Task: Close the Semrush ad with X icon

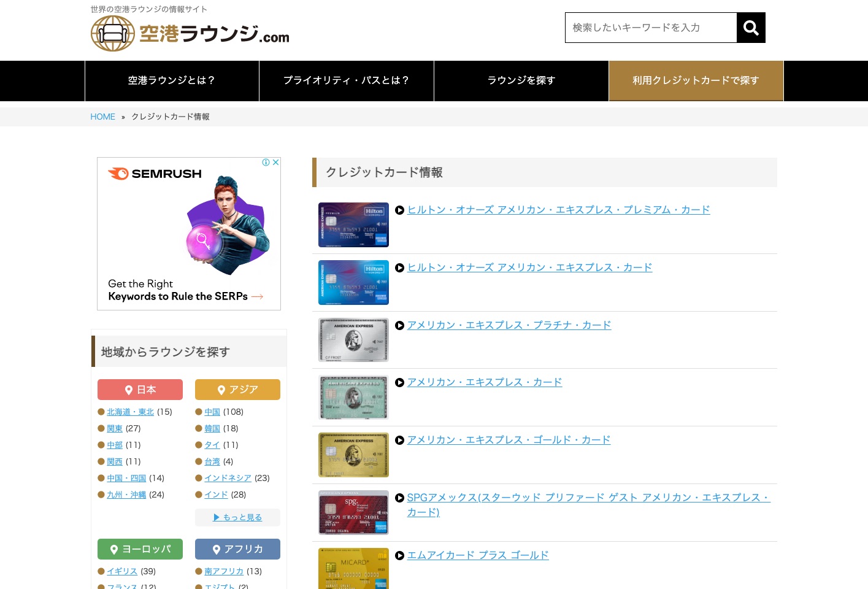Action: click(276, 163)
